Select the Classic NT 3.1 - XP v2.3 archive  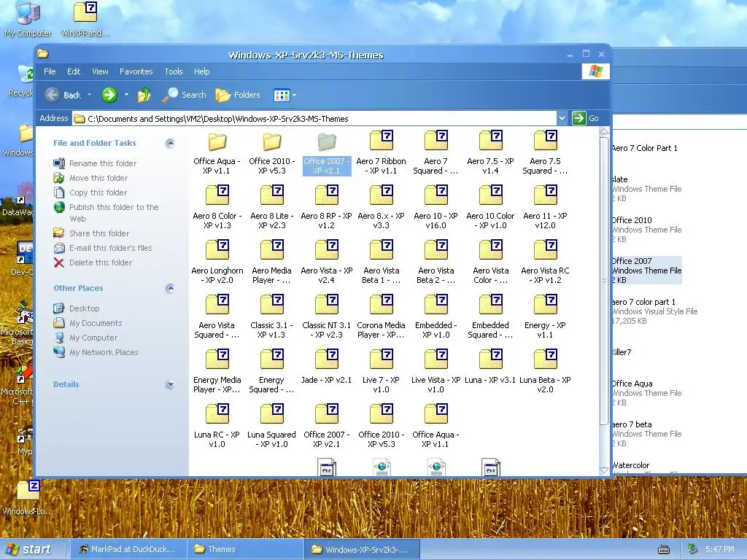[x=326, y=316]
